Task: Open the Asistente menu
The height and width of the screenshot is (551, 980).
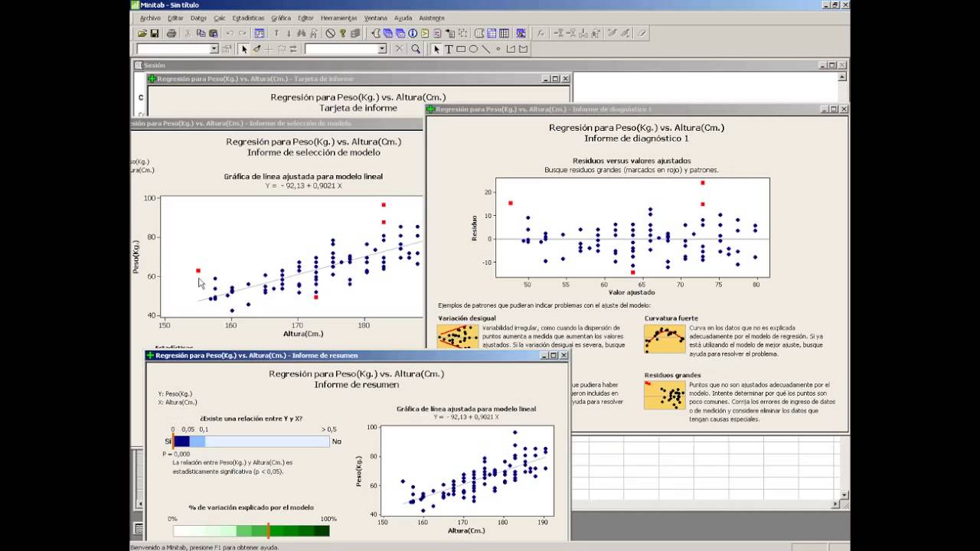Action: (x=432, y=18)
